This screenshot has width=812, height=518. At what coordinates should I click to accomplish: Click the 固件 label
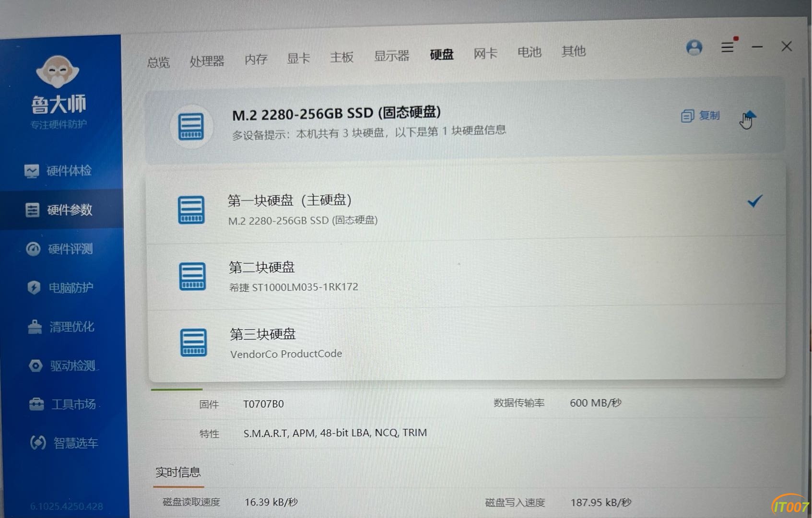209,405
